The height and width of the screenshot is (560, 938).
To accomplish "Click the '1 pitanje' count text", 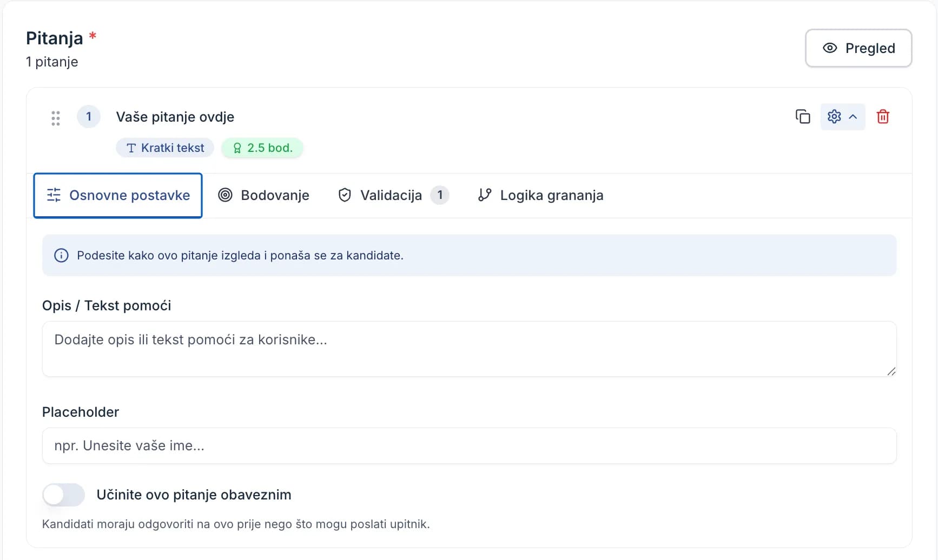I will 52,62.
